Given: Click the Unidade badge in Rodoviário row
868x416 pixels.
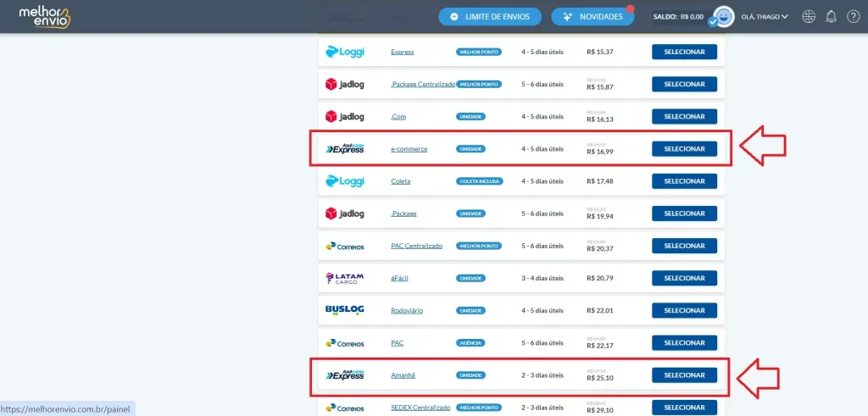Looking at the screenshot, I should (471, 310).
